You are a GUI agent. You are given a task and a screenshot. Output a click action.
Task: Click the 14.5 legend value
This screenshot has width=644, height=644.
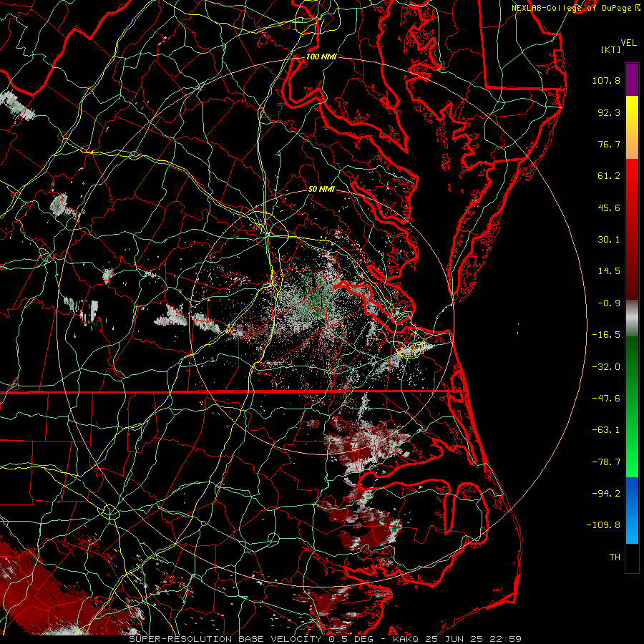609,271
